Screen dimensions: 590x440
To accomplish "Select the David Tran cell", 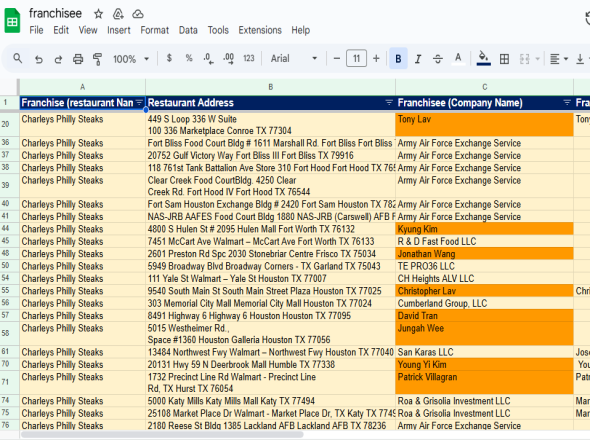I will coord(485,316).
